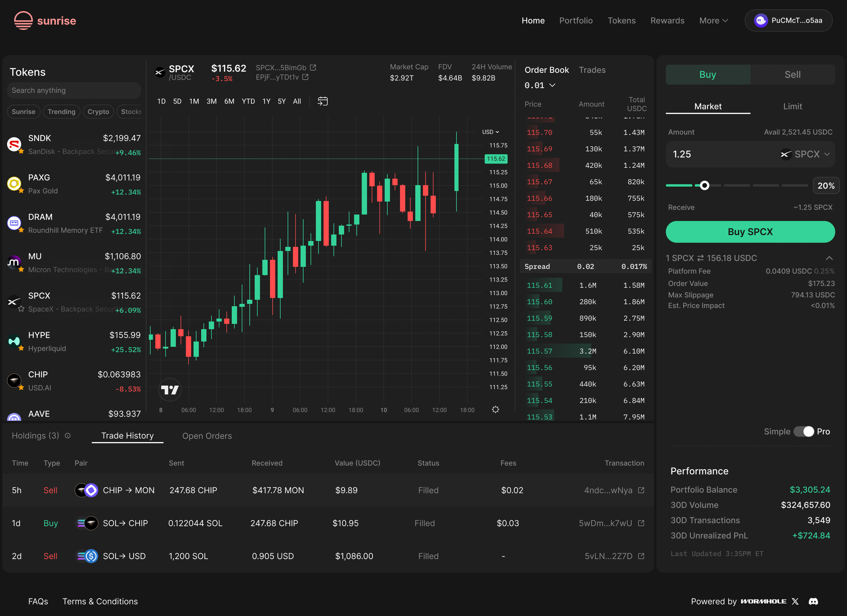Open Terms & Conditions link

pos(100,601)
